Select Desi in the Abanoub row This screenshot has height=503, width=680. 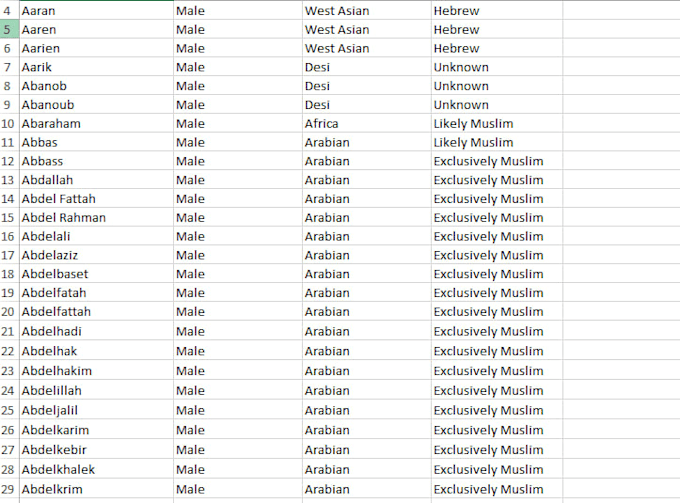(x=367, y=105)
